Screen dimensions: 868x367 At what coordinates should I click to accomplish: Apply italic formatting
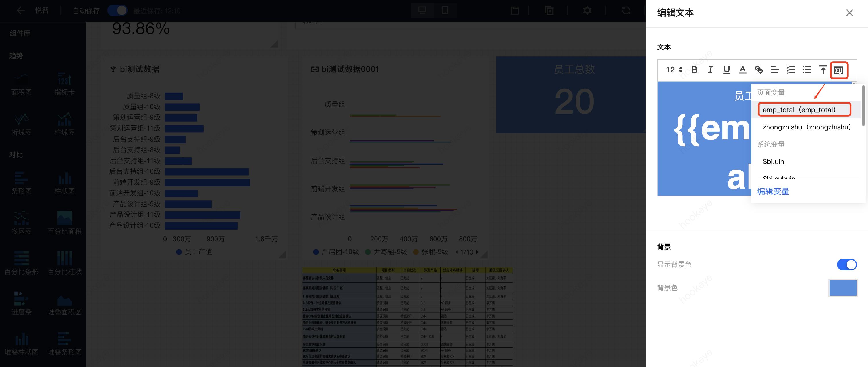(x=710, y=70)
